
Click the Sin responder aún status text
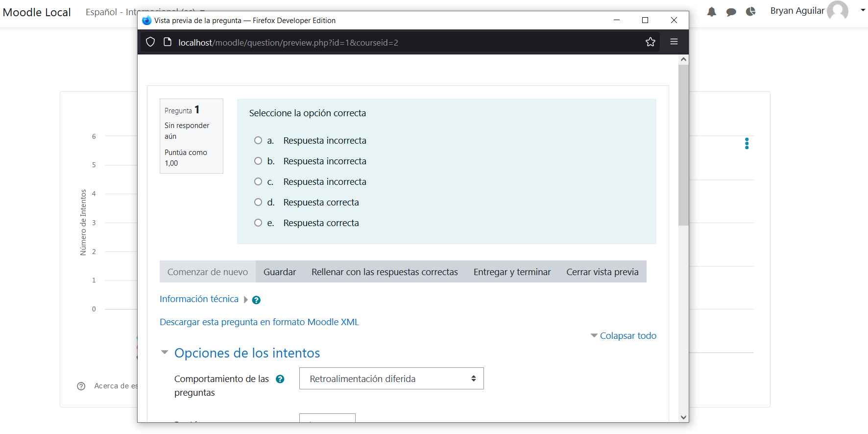187,131
